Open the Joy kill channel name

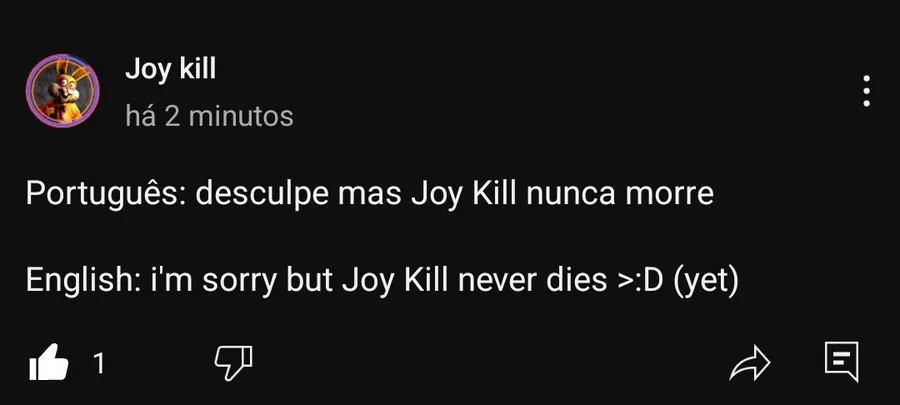[x=170, y=70]
